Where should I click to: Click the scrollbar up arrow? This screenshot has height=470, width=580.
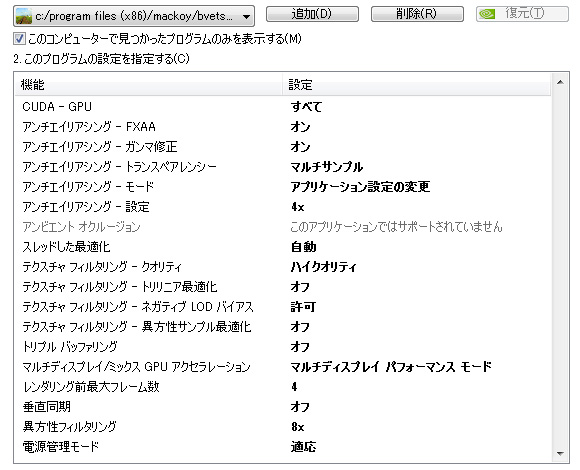click(x=560, y=82)
